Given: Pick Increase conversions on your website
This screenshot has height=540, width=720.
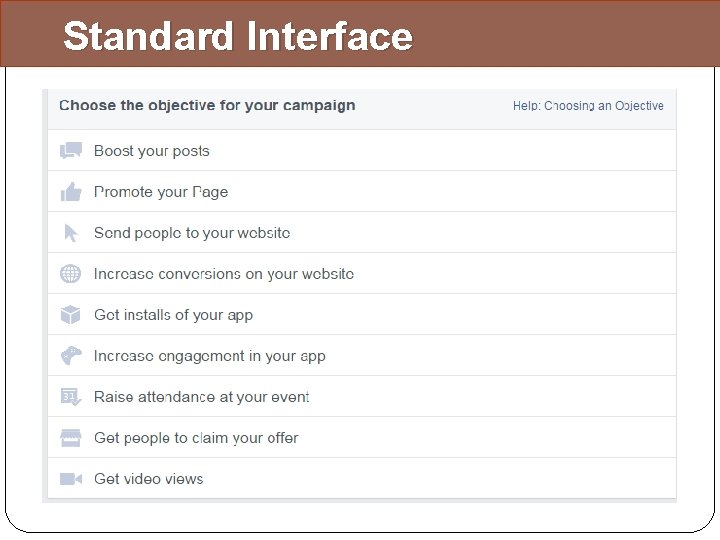Looking at the screenshot, I should [224, 274].
